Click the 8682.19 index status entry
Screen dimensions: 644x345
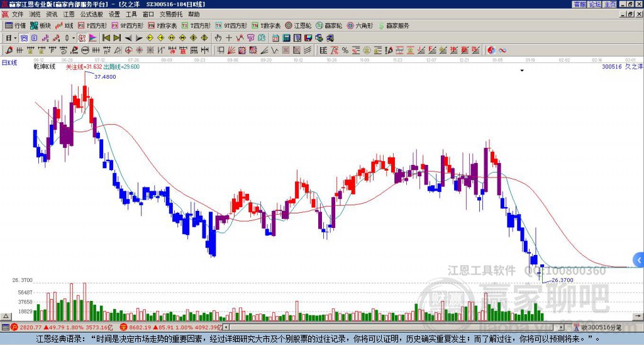[x=171, y=327]
